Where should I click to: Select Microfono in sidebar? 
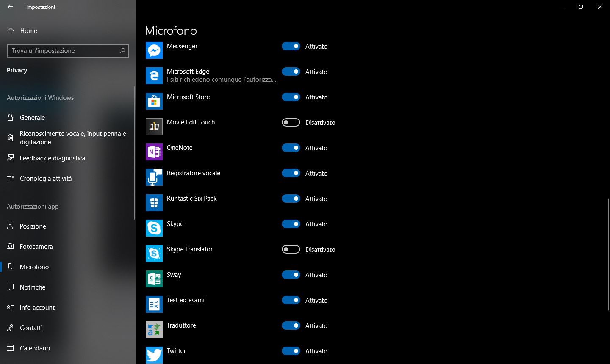pos(68,267)
